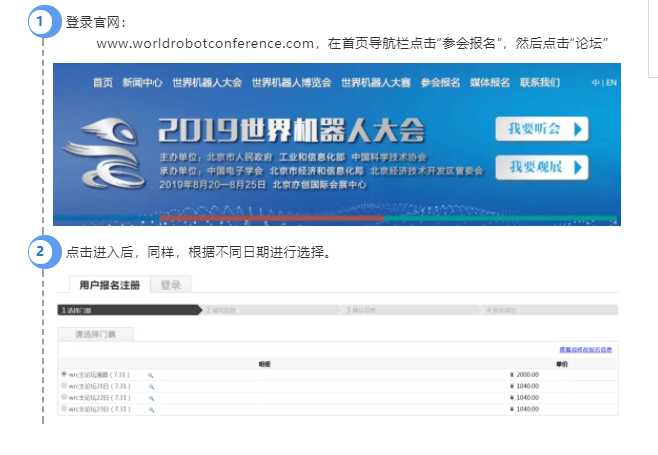Select radio button for the ¥2000.00 pass
Screen dimensions: 658x455
(64, 374)
